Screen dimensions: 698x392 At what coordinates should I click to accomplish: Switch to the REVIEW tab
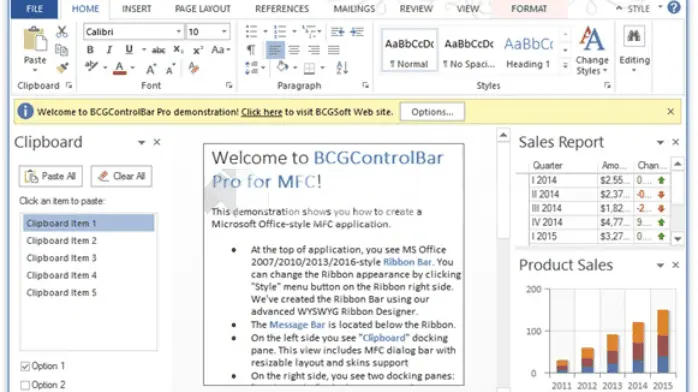pos(416,8)
